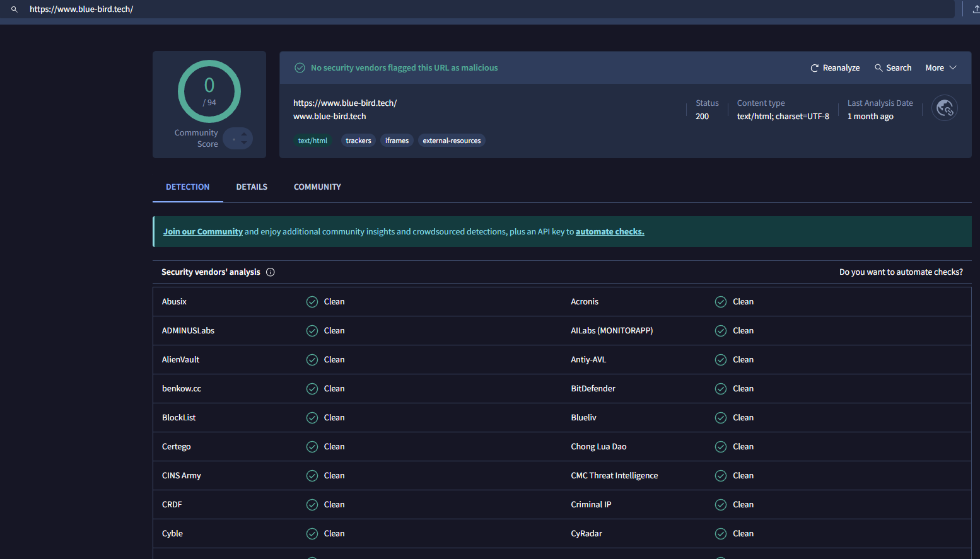Click the iframes tag
Screen dimensions: 980x559
397,141
